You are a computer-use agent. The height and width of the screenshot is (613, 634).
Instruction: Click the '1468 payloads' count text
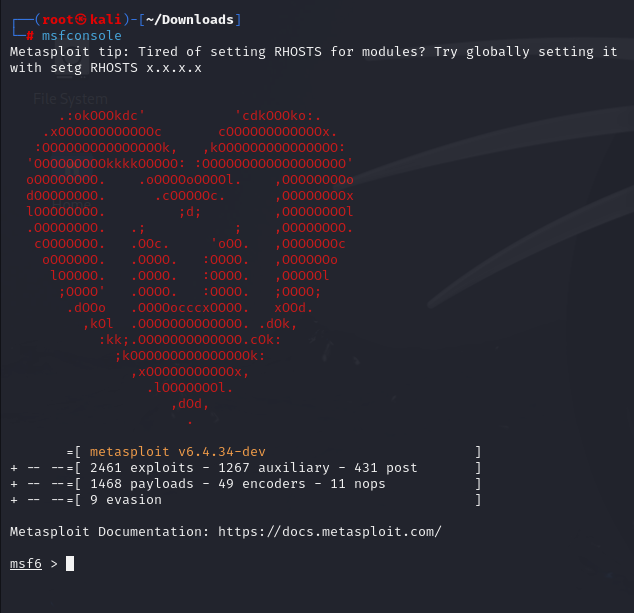142,484
